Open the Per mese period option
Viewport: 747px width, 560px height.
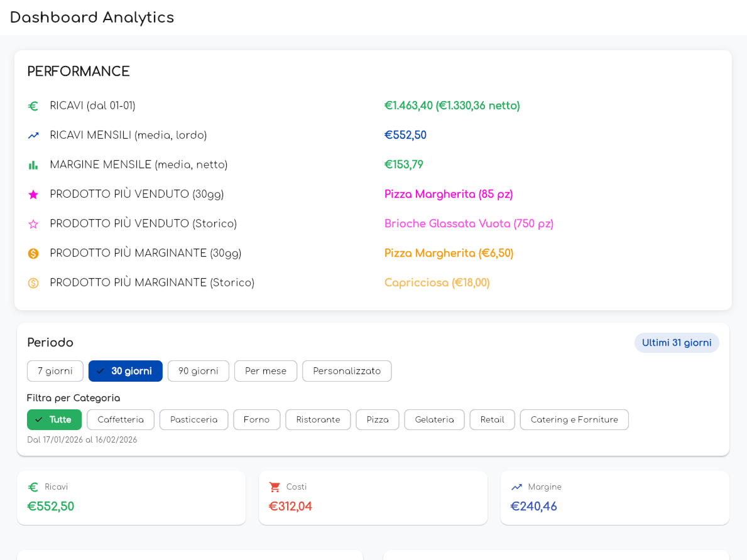pos(265,371)
